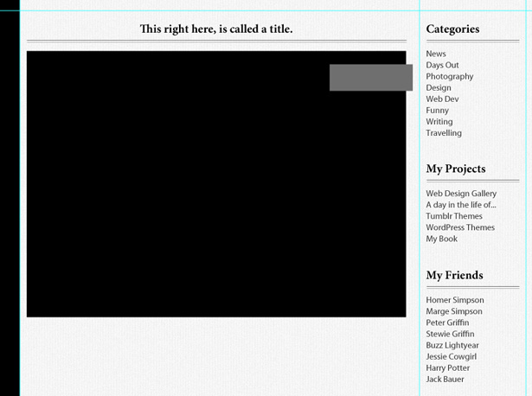The width and height of the screenshot is (532, 396).
Task: Click the News category link
Action: [x=436, y=54]
